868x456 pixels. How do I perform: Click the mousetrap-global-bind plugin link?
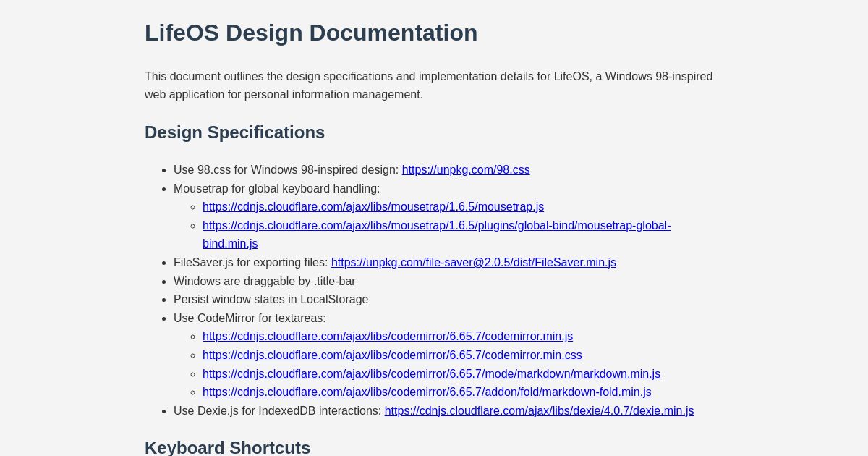437,225
